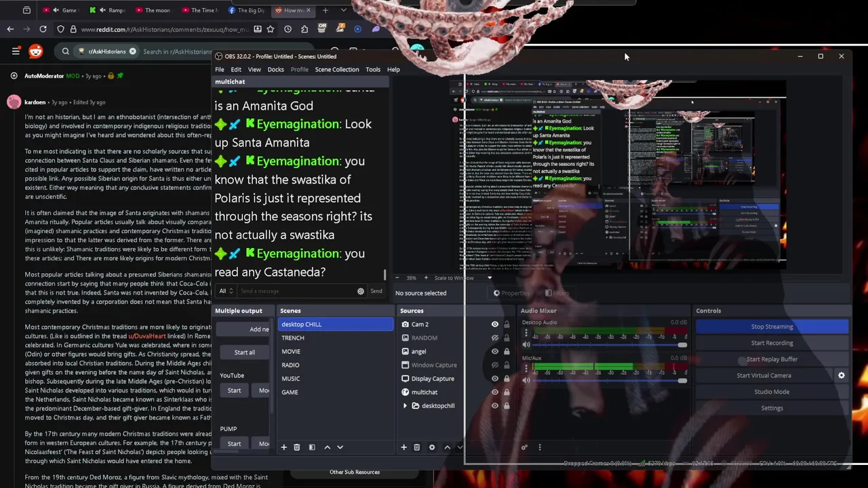Adjust Desktop Audio volume slider
This screenshot has width=868, height=488.
(608, 345)
